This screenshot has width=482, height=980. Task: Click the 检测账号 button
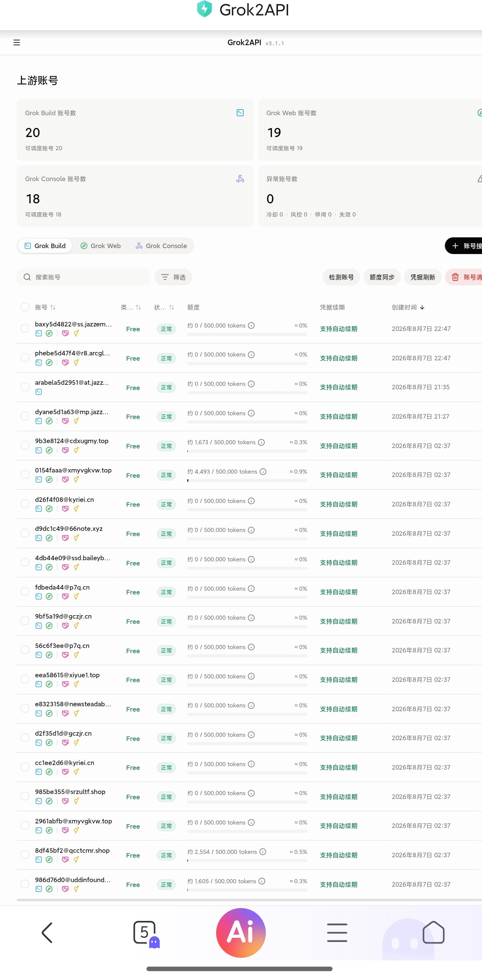pyautogui.click(x=341, y=277)
